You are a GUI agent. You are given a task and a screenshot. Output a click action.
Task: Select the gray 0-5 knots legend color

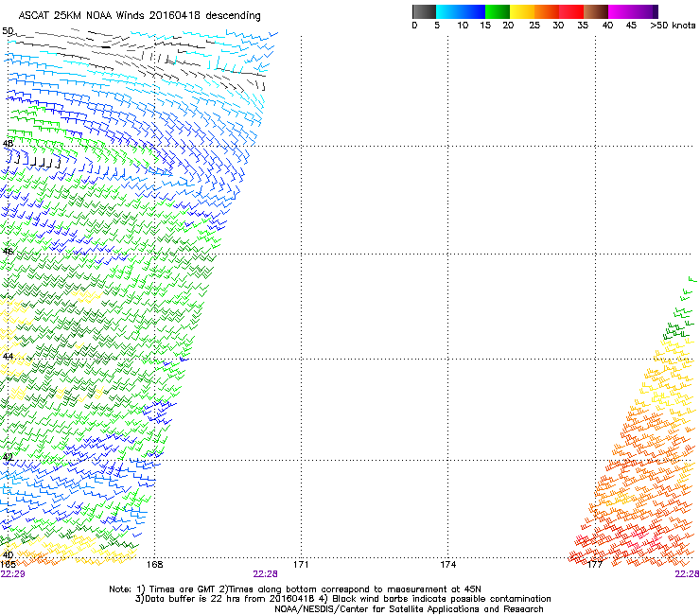click(424, 11)
